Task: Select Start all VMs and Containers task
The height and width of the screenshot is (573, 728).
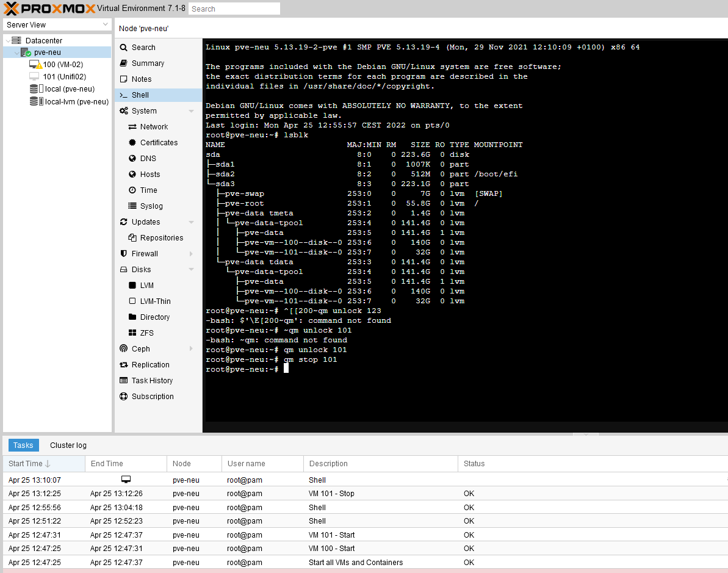Action: 366,562
